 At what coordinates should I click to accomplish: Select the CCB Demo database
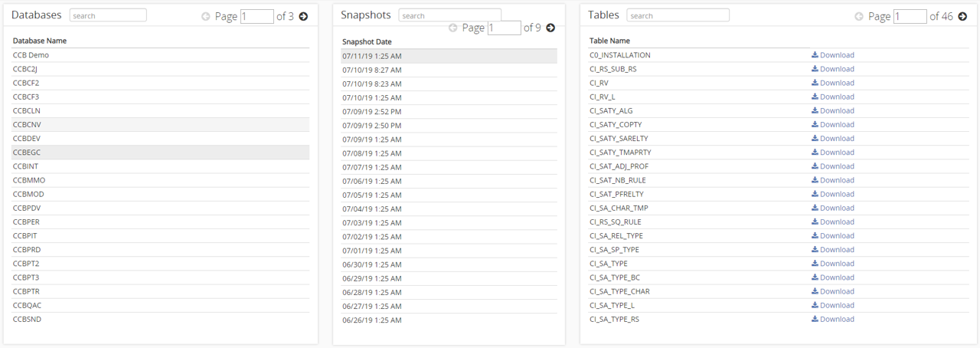[161, 55]
